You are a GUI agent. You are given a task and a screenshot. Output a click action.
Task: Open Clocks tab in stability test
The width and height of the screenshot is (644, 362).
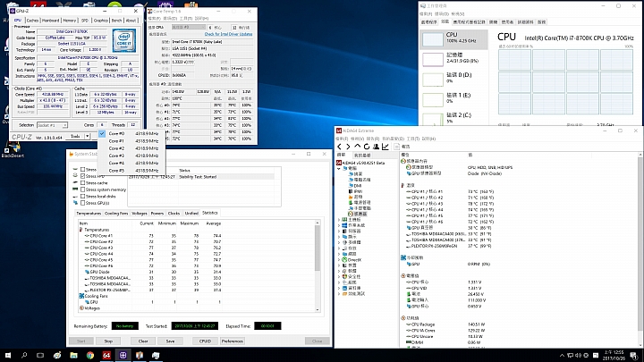coord(174,214)
